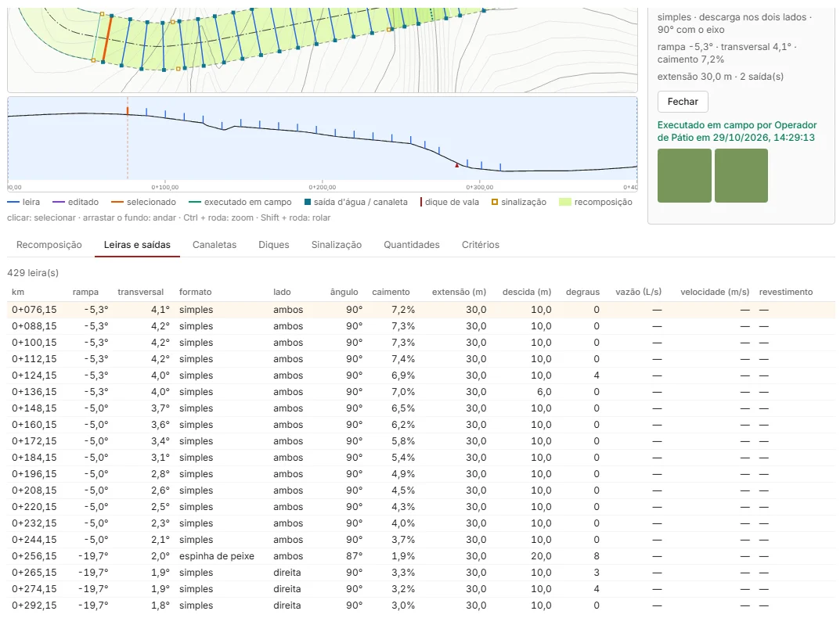
Task: Pick the leira row 0+124,15
Action: 421,375
